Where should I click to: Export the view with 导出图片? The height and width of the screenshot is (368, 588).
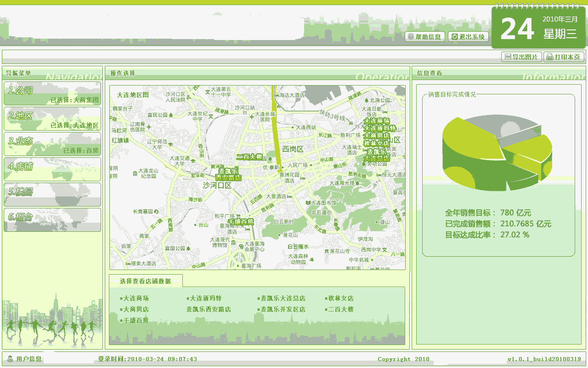521,57
